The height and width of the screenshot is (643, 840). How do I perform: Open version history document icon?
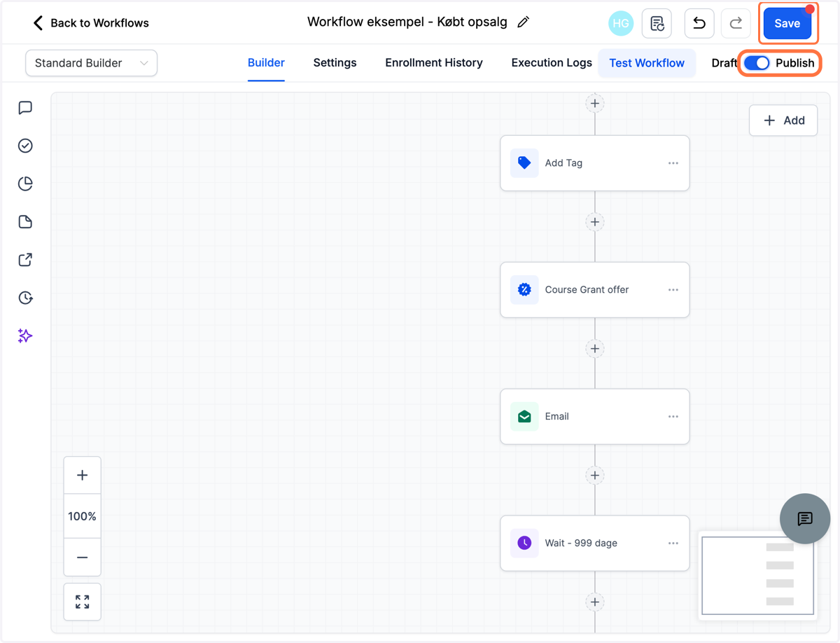click(657, 23)
